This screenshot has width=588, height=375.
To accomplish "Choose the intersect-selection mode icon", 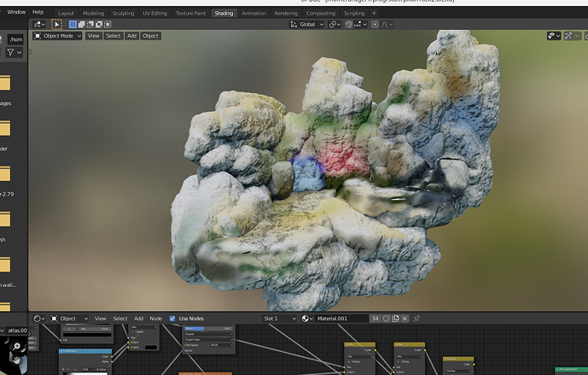I will coord(108,25).
